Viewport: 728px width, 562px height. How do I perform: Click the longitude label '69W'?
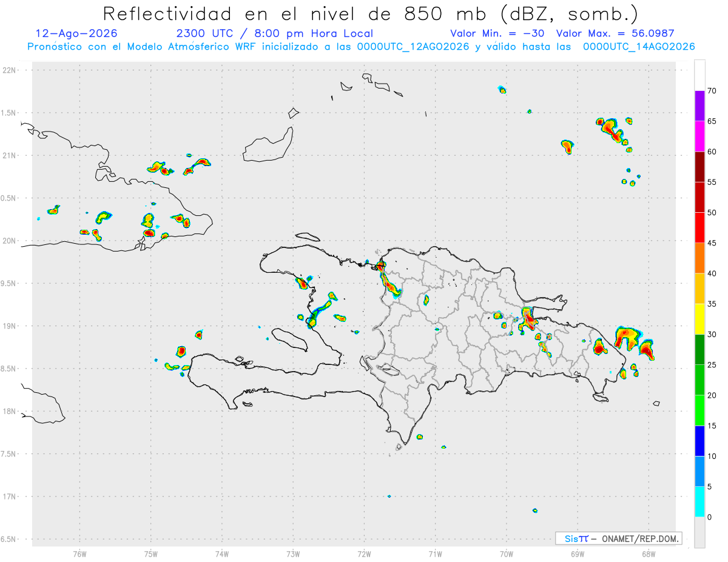[577, 554]
